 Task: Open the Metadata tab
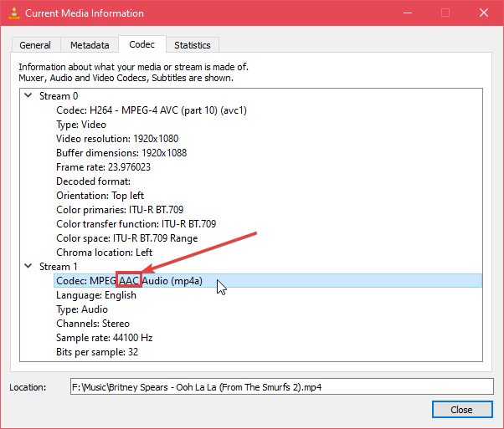coord(89,45)
